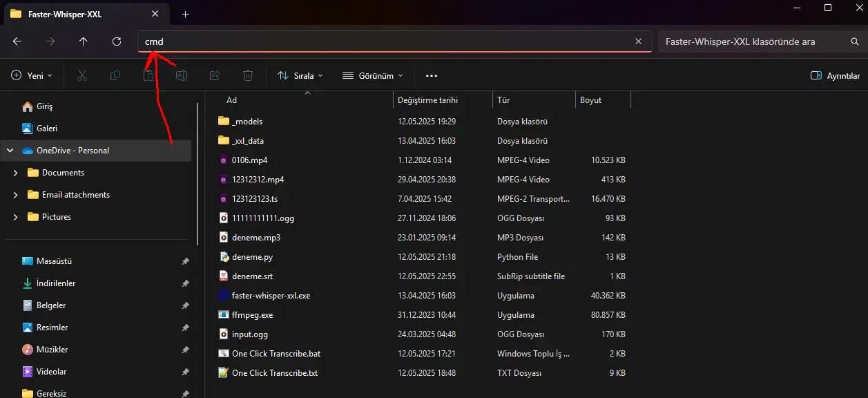The image size is (868, 398).
Task: Expand the Pictures folder chevron
Action: tap(15, 217)
